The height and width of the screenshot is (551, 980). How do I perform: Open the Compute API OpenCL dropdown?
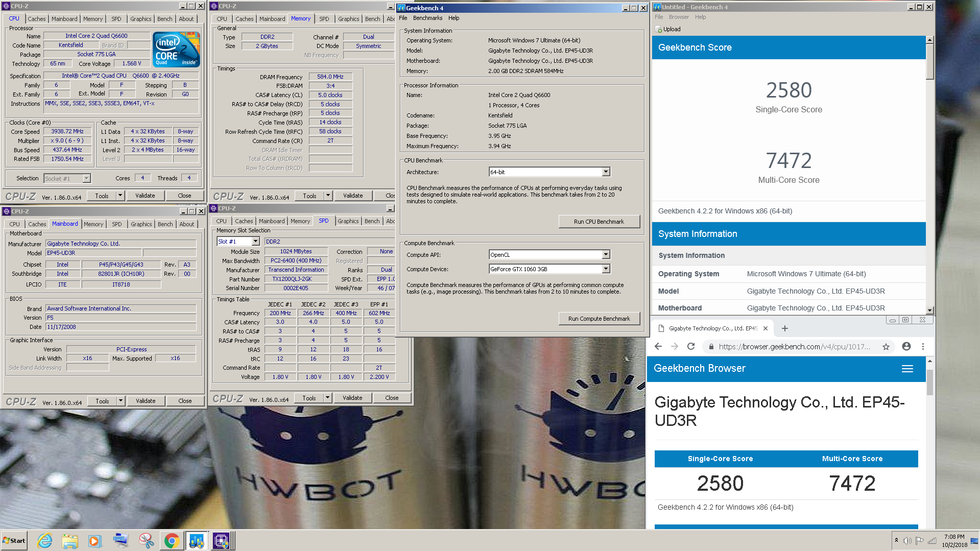(x=606, y=255)
